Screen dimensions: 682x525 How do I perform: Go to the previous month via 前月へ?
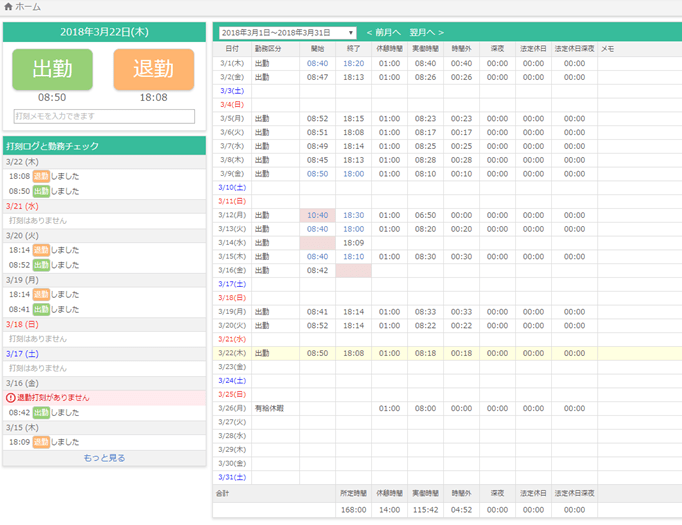[383, 33]
